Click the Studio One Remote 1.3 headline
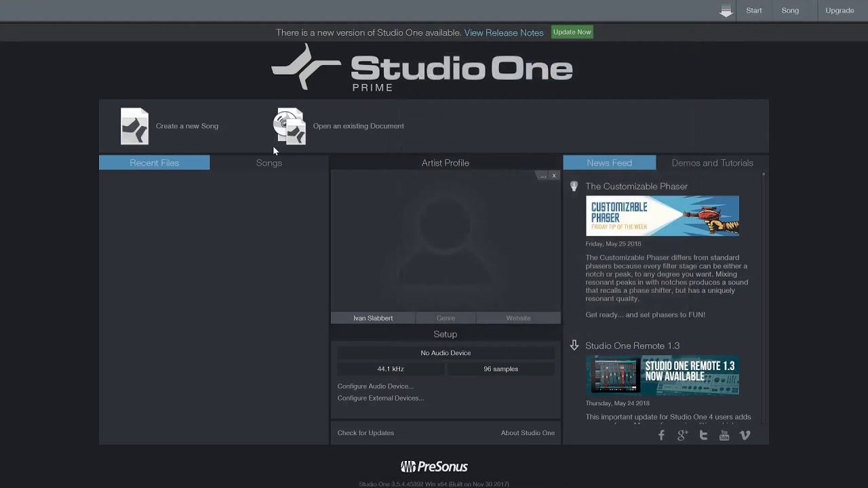The width and height of the screenshot is (868, 488). (632, 346)
